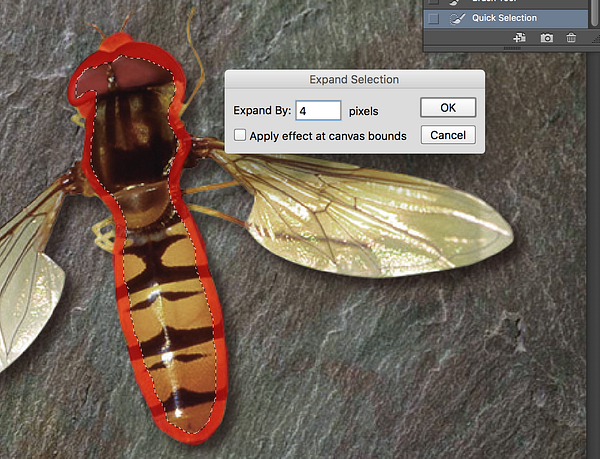Create new document from current state
This screenshot has width=600, height=459.
click(520, 37)
